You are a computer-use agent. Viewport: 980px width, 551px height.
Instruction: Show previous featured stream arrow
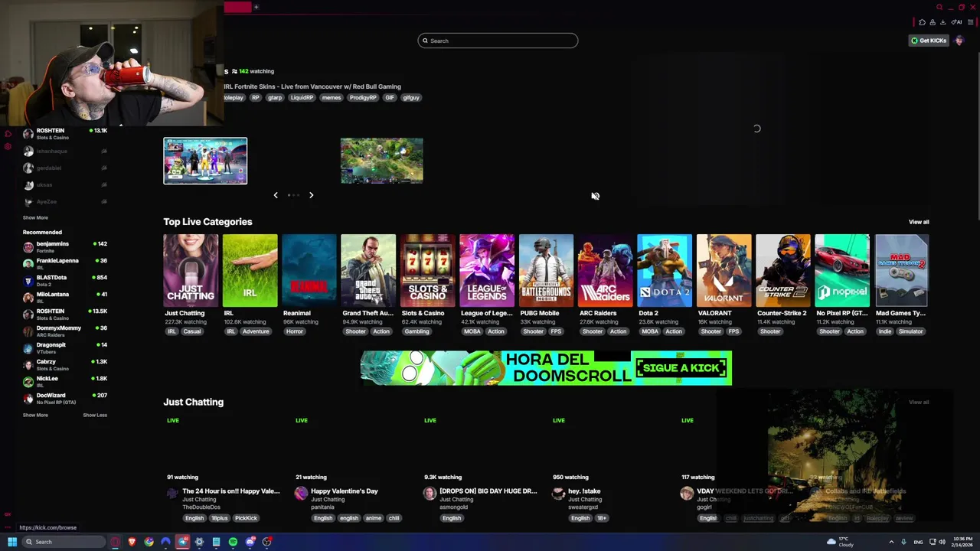[276, 195]
